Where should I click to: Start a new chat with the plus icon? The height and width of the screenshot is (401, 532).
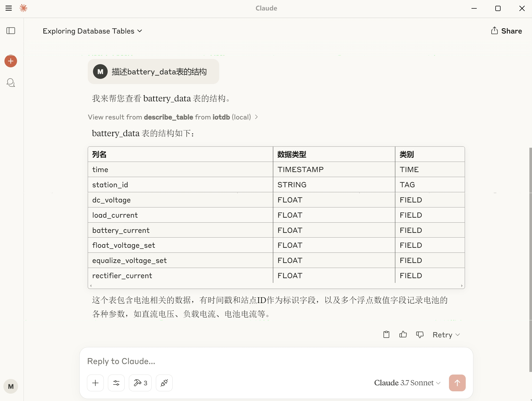point(10,61)
